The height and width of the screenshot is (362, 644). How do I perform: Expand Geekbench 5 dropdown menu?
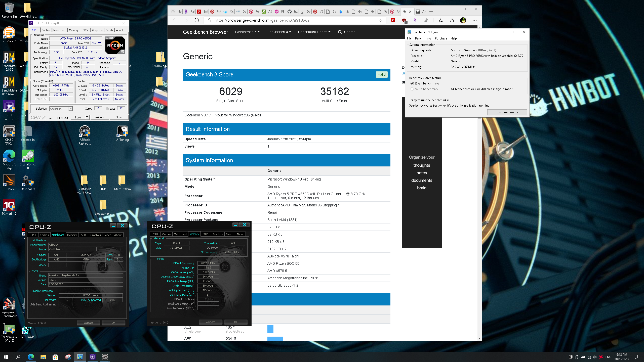tap(247, 32)
